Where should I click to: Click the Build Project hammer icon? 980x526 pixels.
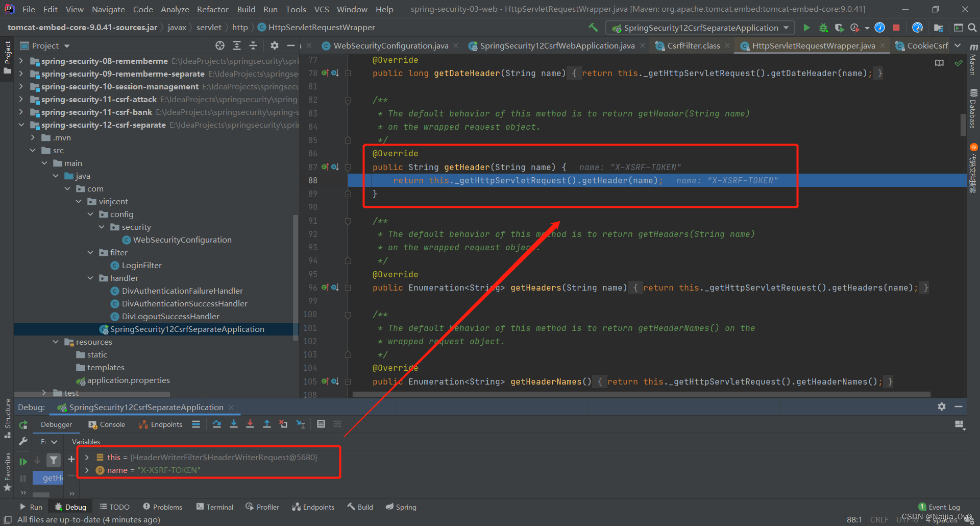(593, 28)
